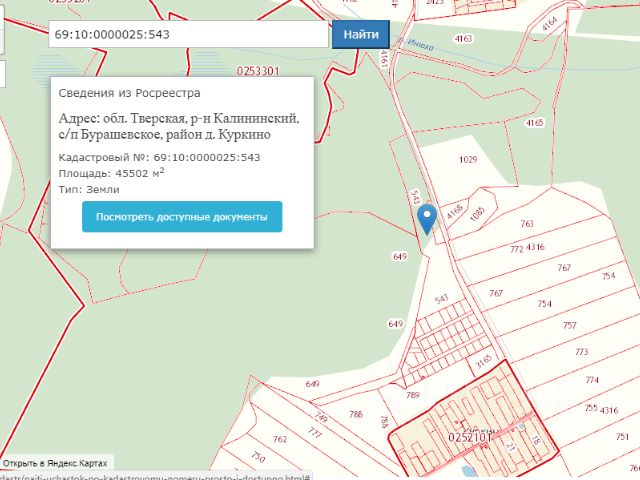The width and height of the screenshot is (640, 480).
Task: Click cadastral block label 0252101
Action: [469, 437]
